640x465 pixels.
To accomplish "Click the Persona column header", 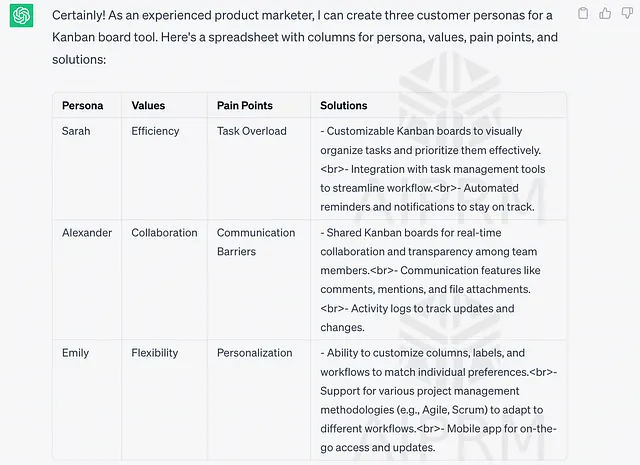I will coord(82,105).
